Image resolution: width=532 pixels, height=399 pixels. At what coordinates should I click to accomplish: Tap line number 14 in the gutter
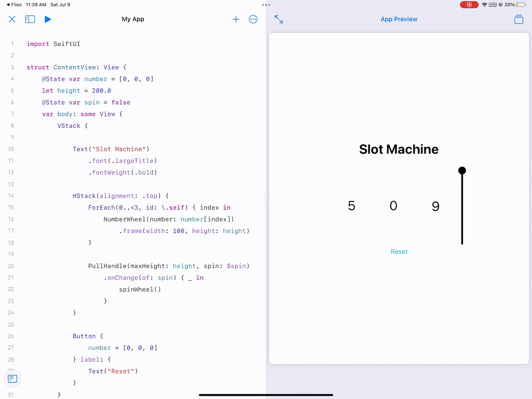coord(11,196)
